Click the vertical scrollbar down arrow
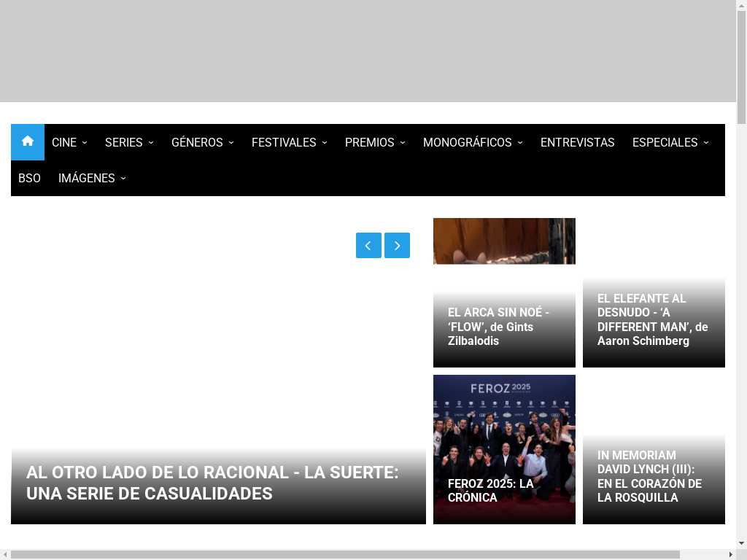The image size is (747, 560). 741,543
